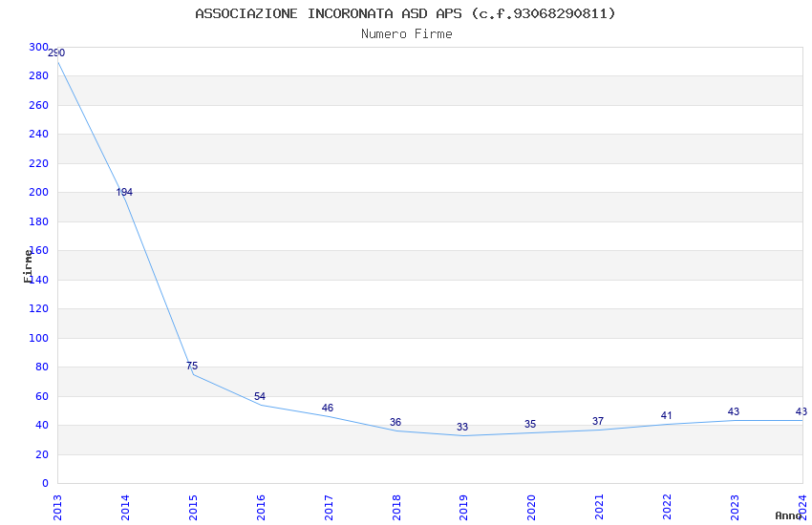Click the x-axis year label 2021
This screenshot has height=525, width=812.
coord(599,508)
